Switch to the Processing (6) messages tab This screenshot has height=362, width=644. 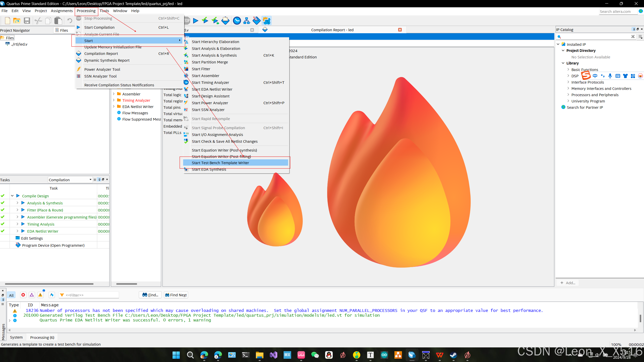[42, 337]
